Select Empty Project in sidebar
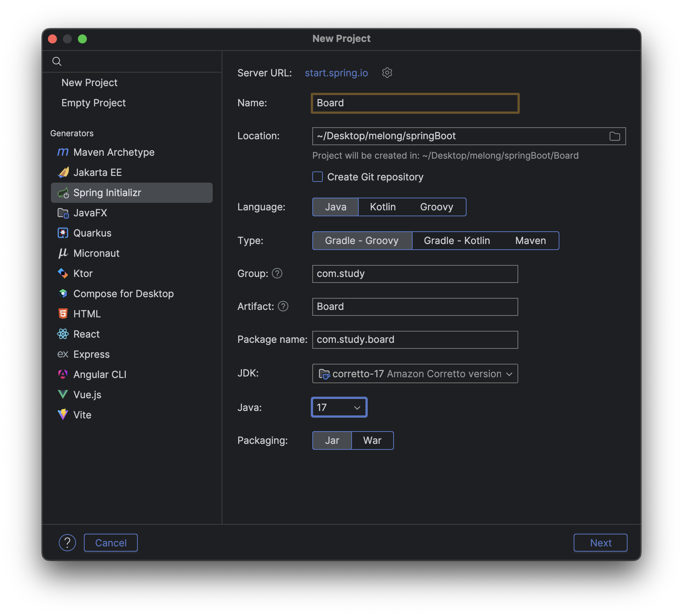Viewport: 683px width, 616px height. point(94,103)
